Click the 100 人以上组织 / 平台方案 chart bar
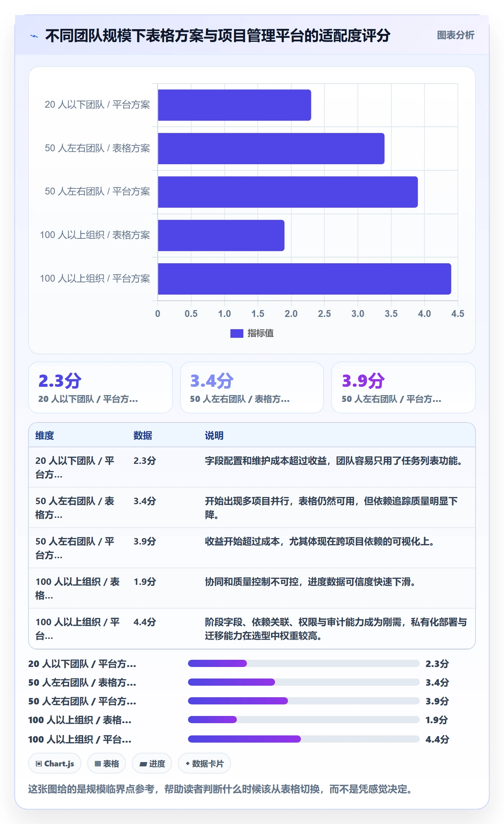The image size is (504, 824). click(x=304, y=279)
